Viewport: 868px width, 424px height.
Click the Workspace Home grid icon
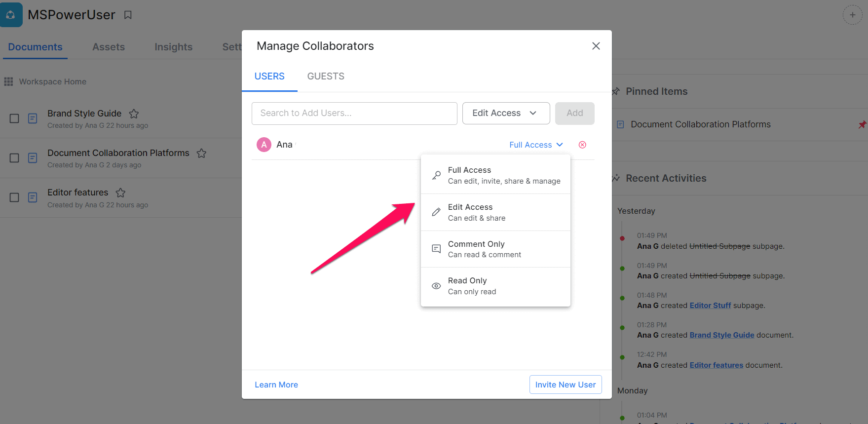(8, 81)
